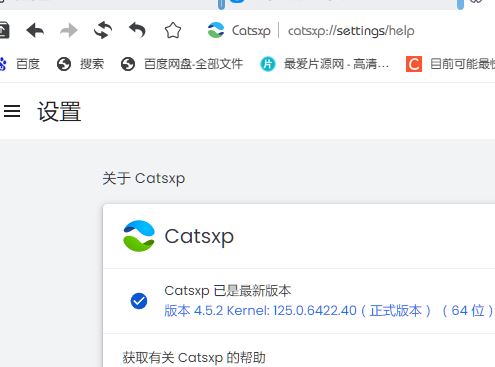
Task: Click the Catsxp logo in address bar
Action: (216, 30)
